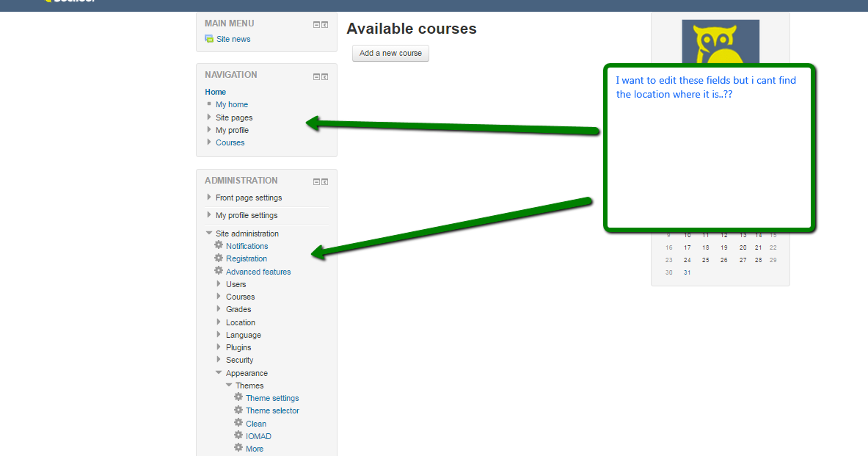The height and width of the screenshot is (456, 868).
Task: Dock the Navigation block
Action: 324,76
